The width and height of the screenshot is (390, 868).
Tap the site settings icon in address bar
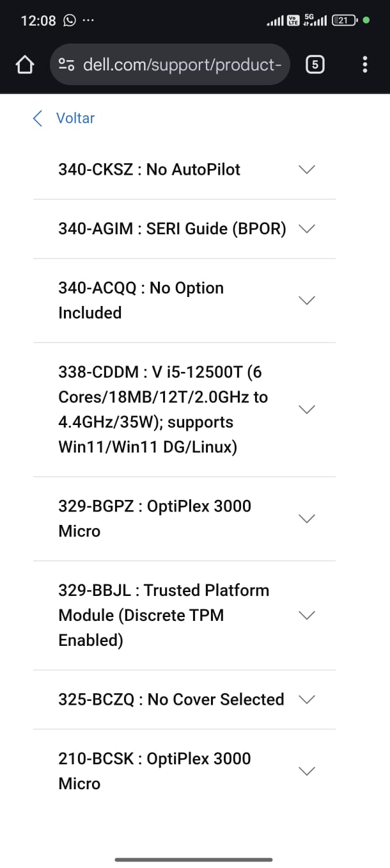[66, 65]
